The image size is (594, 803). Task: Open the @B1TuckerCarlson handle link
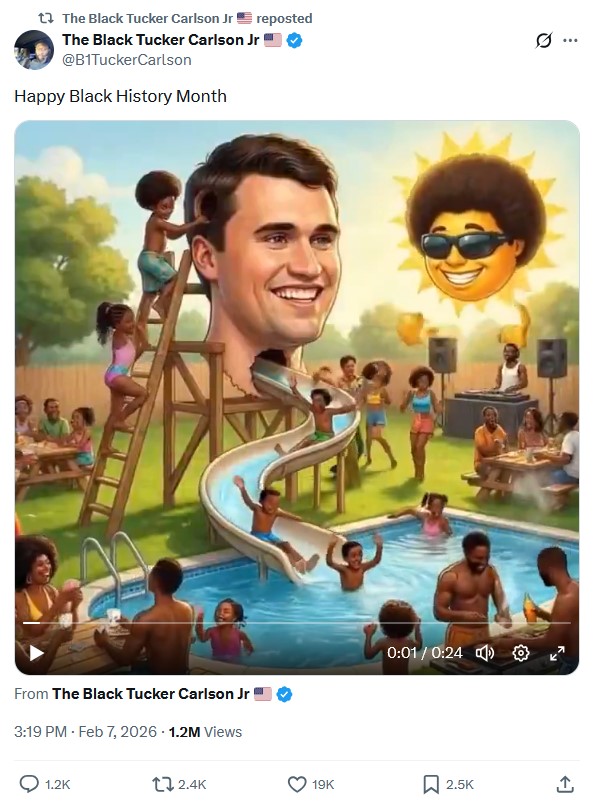pos(126,60)
